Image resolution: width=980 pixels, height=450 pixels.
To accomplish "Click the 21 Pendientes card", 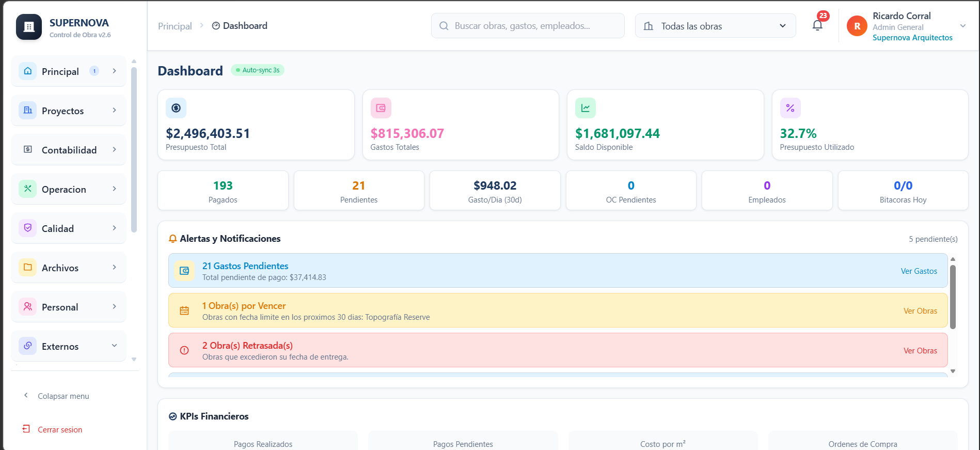I will (359, 191).
